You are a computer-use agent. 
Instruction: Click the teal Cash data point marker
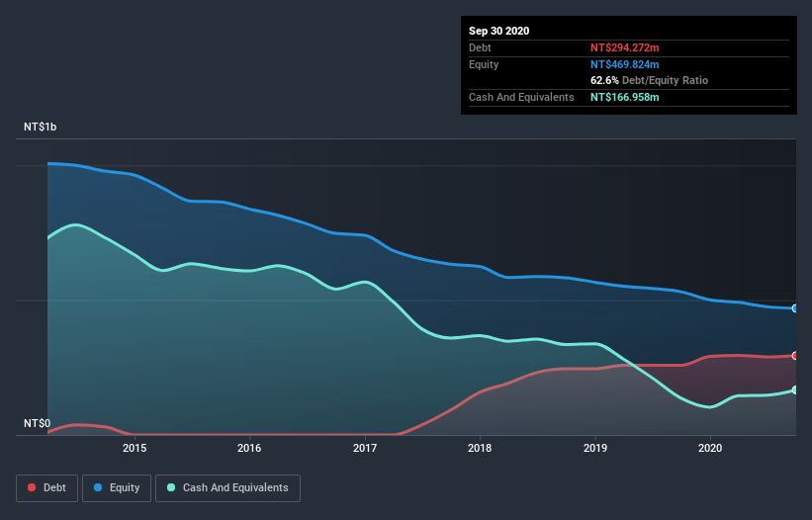[x=794, y=390]
